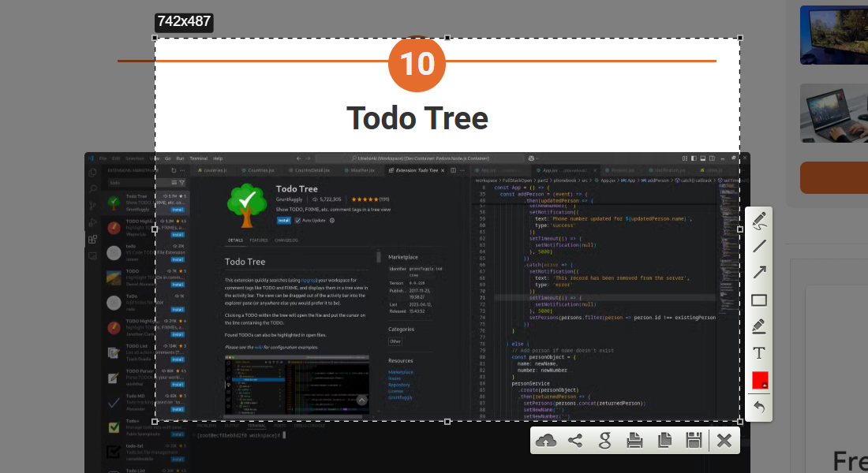Click the bottom-right selection resize handle
This screenshot has width=868, height=473.
[x=740, y=421]
